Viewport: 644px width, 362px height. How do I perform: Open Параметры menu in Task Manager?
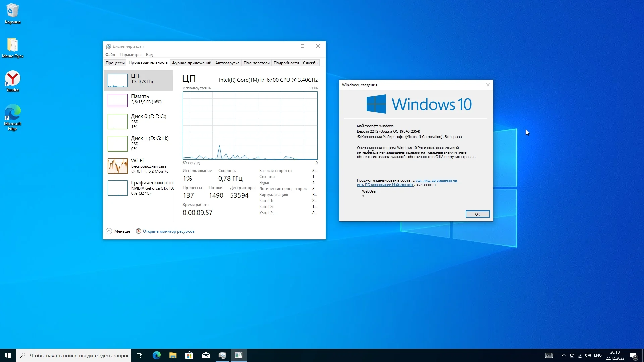tap(130, 55)
